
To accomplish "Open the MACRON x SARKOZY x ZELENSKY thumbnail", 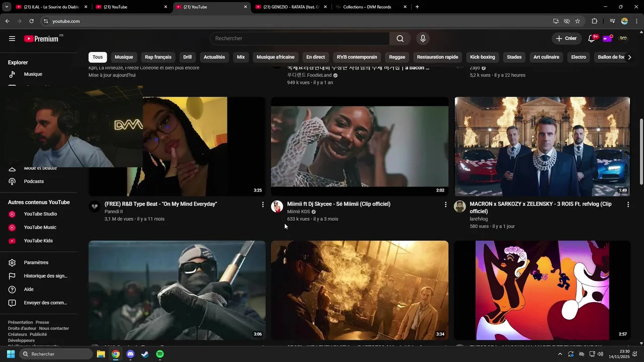I will 542,146.
